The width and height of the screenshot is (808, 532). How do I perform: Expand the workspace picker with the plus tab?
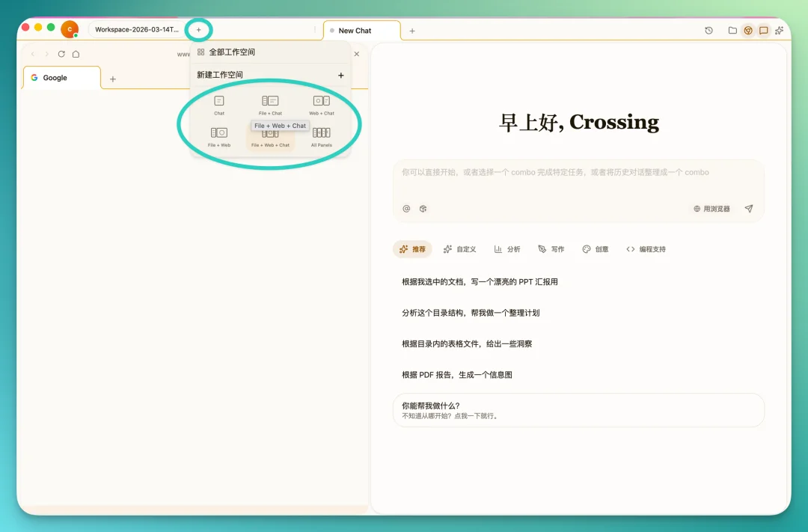click(198, 29)
